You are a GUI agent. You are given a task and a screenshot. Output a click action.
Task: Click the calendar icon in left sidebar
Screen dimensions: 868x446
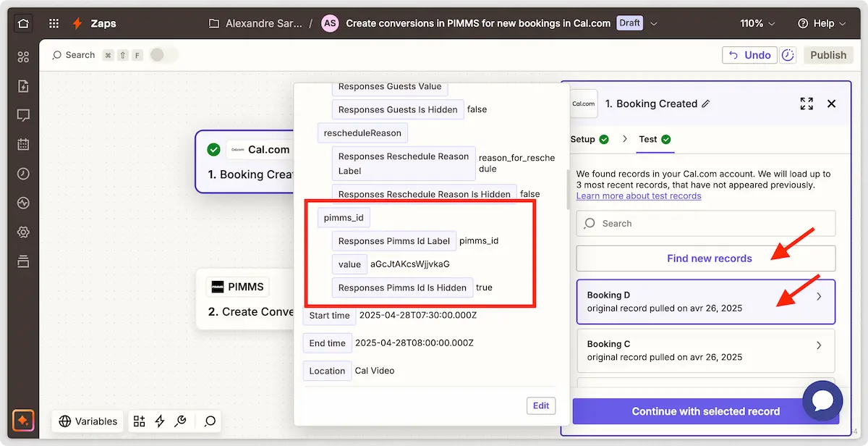pos(23,144)
